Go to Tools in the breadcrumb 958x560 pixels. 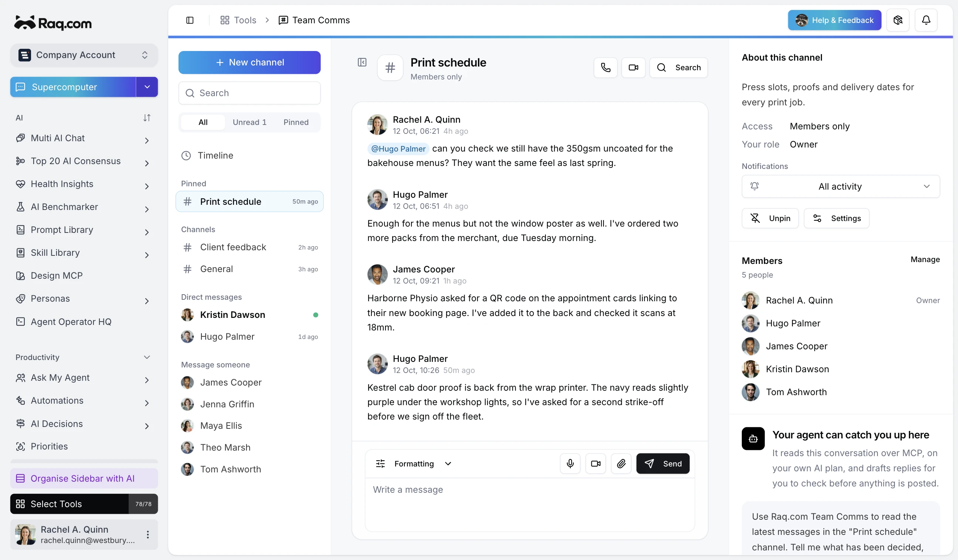pyautogui.click(x=238, y=20)
